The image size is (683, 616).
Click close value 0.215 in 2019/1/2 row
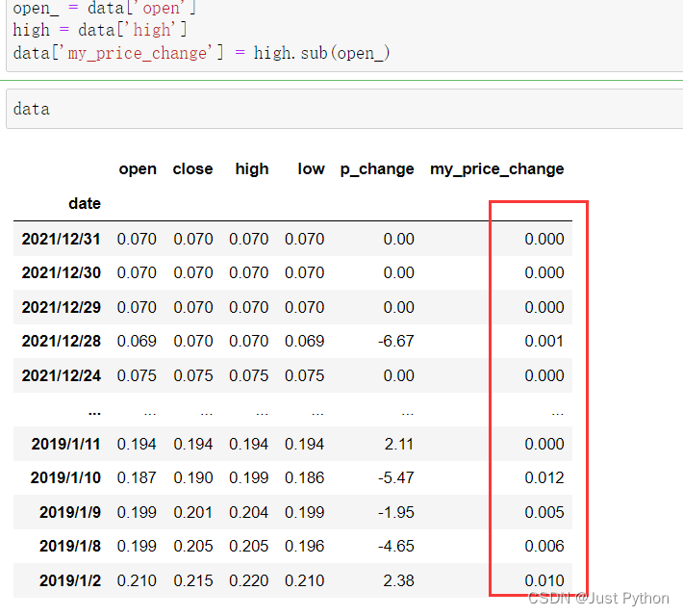coord(193,581)
